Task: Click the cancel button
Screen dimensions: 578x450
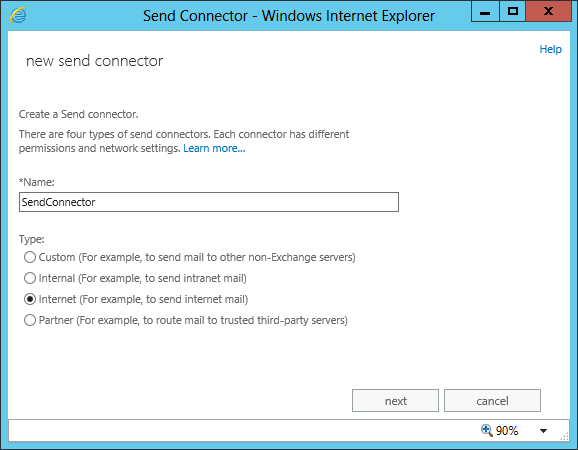Action: pyautogui.click(x=492, y=401)
